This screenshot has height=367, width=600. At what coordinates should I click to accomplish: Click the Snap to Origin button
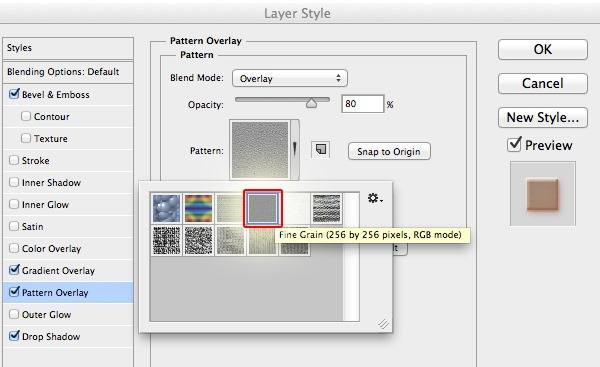(x=389, y=152)
